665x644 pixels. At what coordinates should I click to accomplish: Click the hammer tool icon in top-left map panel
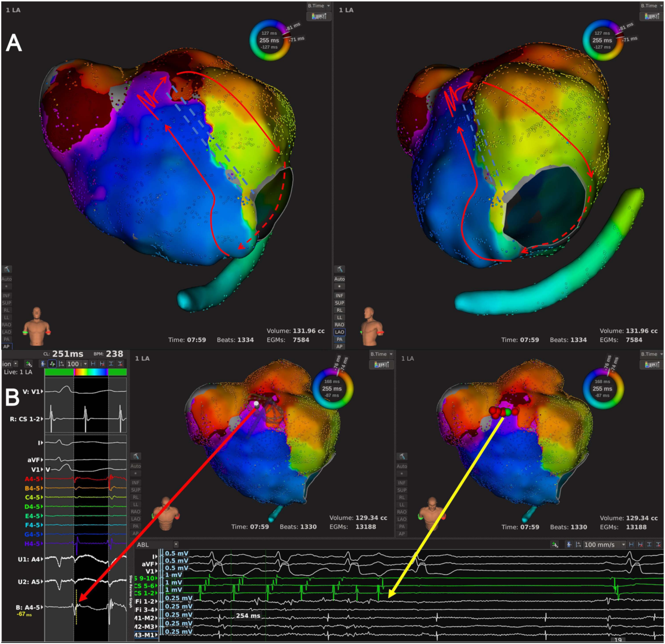coord(7,269)
